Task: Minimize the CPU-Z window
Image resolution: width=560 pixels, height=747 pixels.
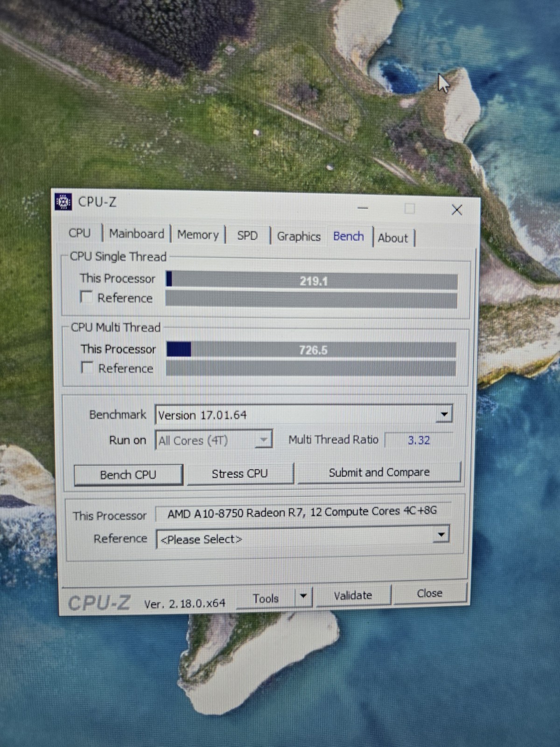Action: coord(363,208)
